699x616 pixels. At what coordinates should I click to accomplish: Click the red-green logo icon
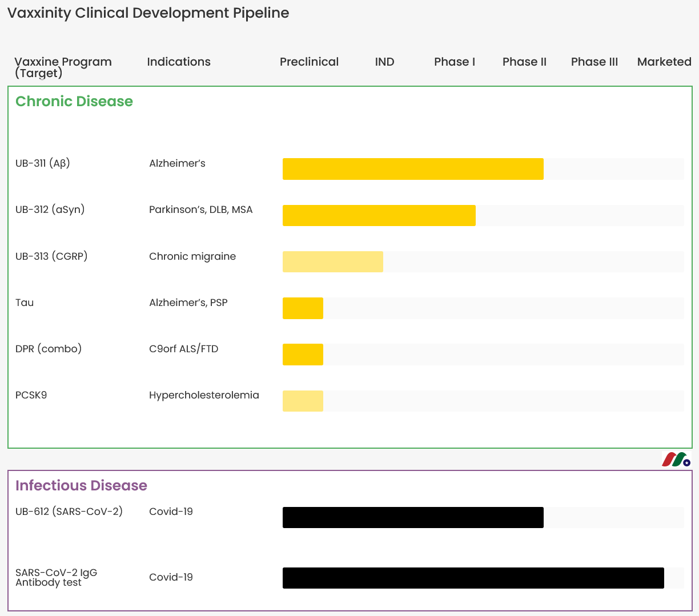(677, 459)
